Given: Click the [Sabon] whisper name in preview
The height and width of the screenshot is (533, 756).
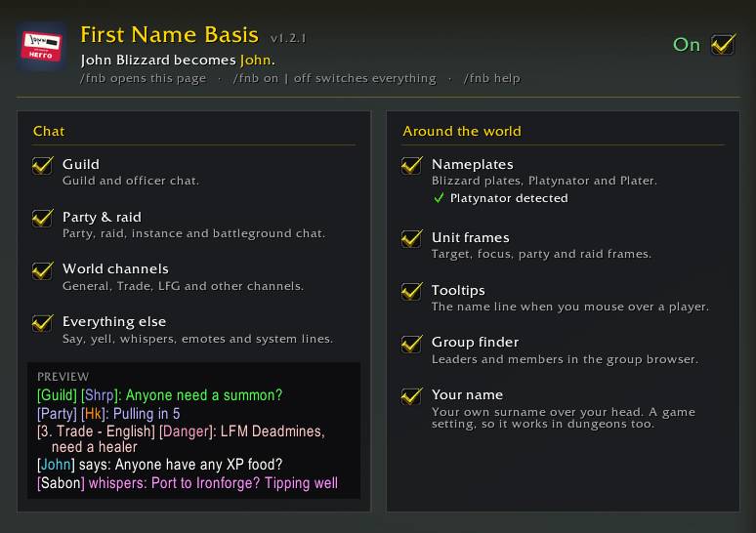Looking at the screenshot, I should [61, 483].
